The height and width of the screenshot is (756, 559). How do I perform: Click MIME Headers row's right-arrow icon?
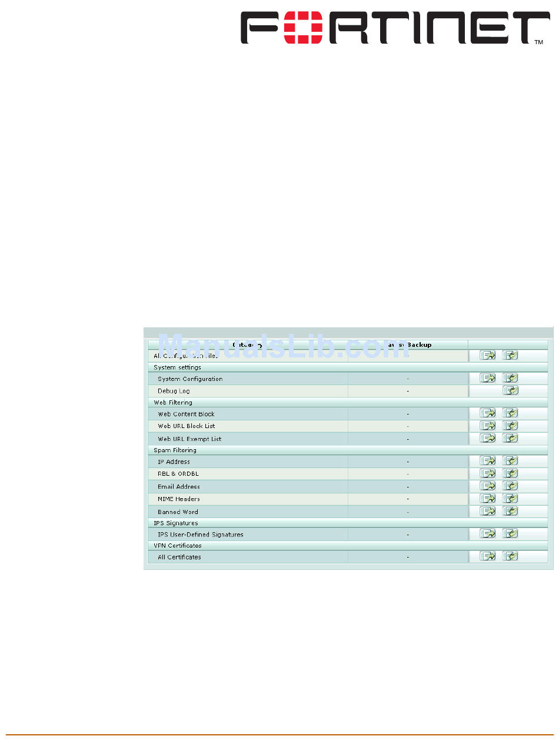[x=488, y=499]
